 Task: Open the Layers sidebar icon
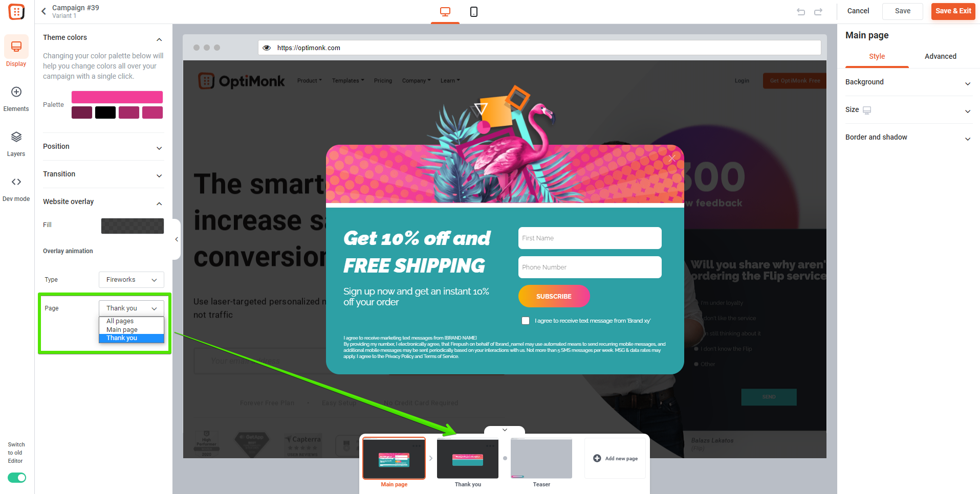pyautogui.click(x=16, y=137)
